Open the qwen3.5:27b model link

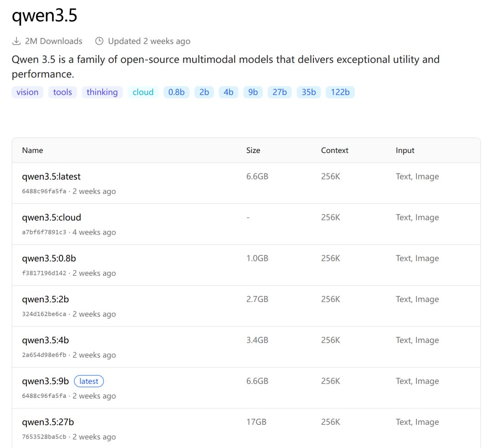coord(48,422)
